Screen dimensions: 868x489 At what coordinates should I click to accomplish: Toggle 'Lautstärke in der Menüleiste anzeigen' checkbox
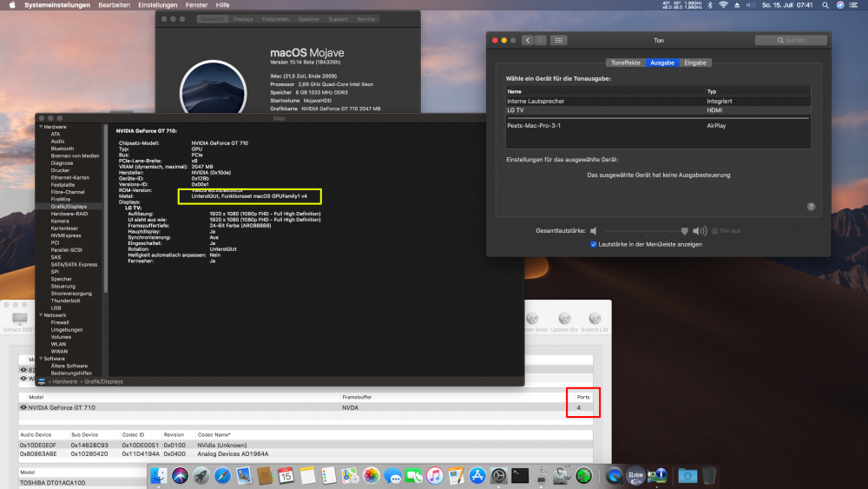594,244
